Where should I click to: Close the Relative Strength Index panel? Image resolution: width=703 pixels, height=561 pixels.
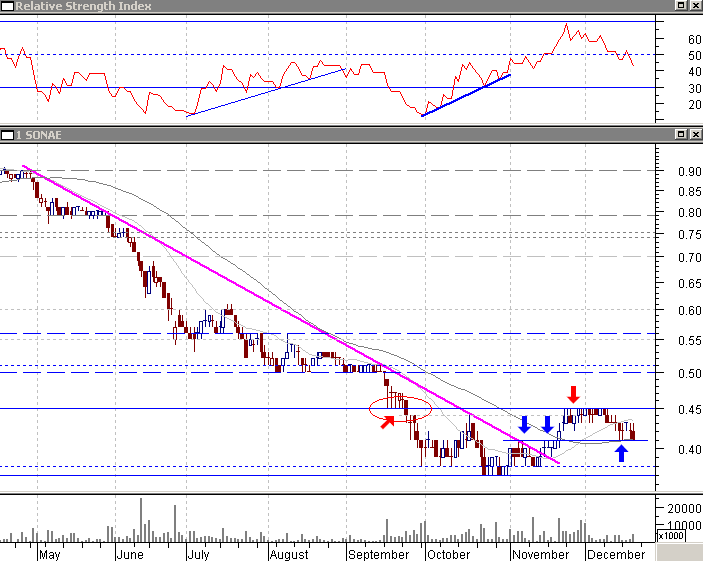(695, 5)
